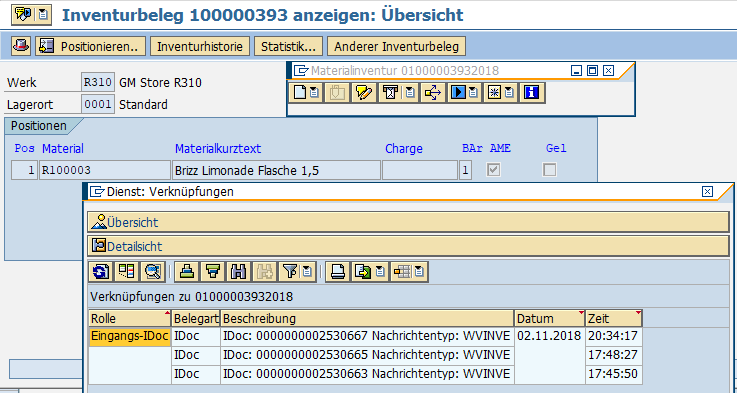This screenshot has height=393, width=737.
Task: Open the Statistik... button
Action: (x=288, y=47)
